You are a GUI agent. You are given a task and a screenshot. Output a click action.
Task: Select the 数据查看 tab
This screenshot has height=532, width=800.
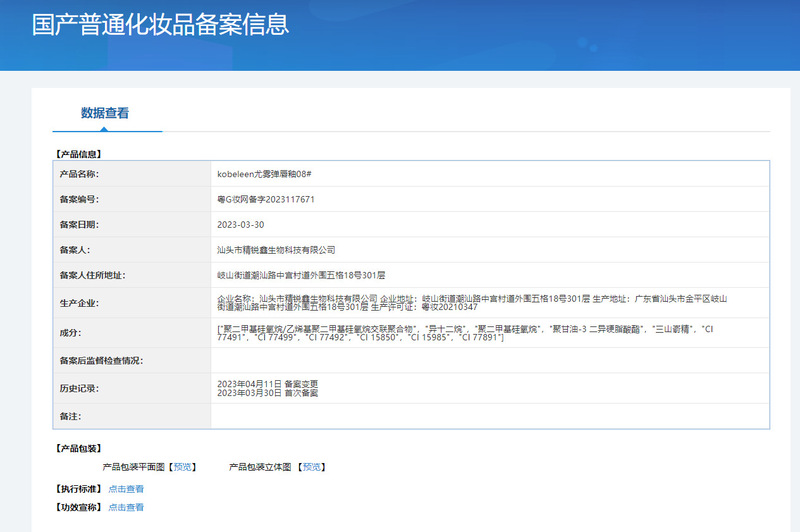click(105, 113)
